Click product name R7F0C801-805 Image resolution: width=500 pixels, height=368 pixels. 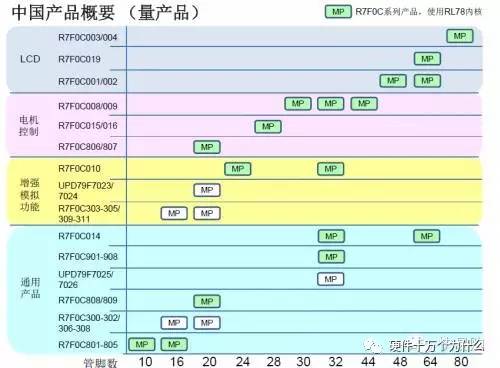pyautogui.click(x=88, y=344)
